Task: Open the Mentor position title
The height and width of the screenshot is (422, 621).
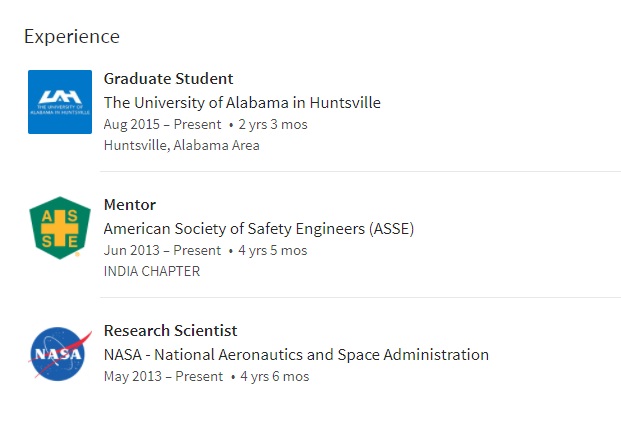Action: [130, 205]
